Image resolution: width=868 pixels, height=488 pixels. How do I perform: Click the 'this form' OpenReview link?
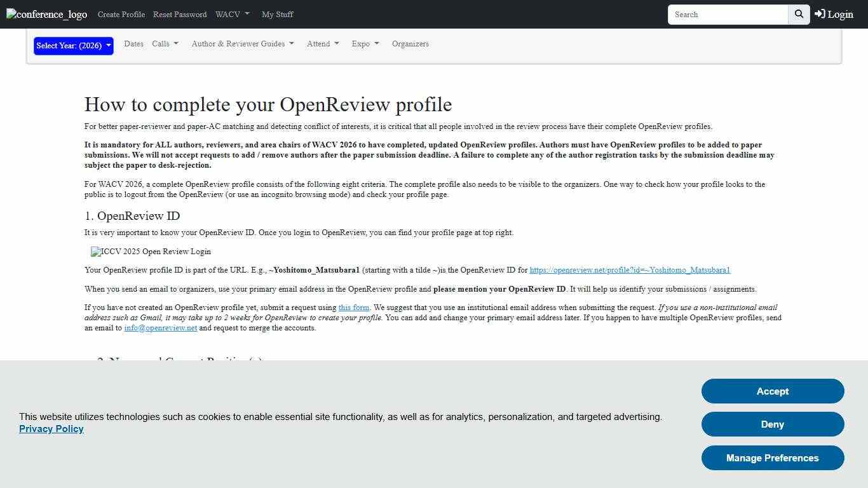pyautogui.click(x=353, y=307)
